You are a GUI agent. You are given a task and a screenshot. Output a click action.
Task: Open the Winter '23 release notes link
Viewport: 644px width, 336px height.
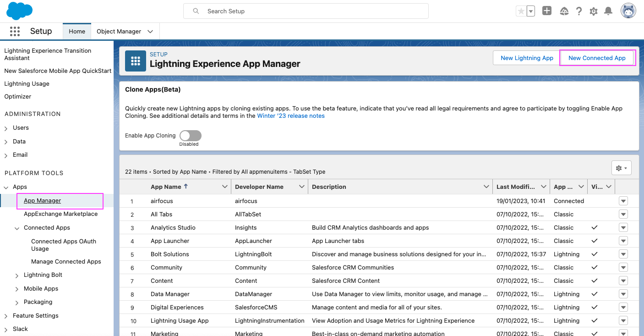291,116
